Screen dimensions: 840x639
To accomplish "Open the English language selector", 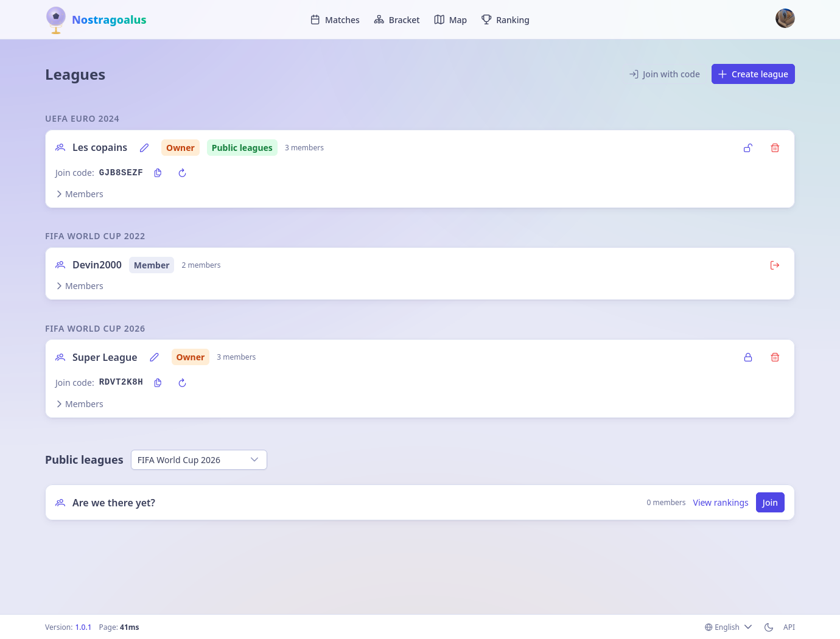I will 729,627.
